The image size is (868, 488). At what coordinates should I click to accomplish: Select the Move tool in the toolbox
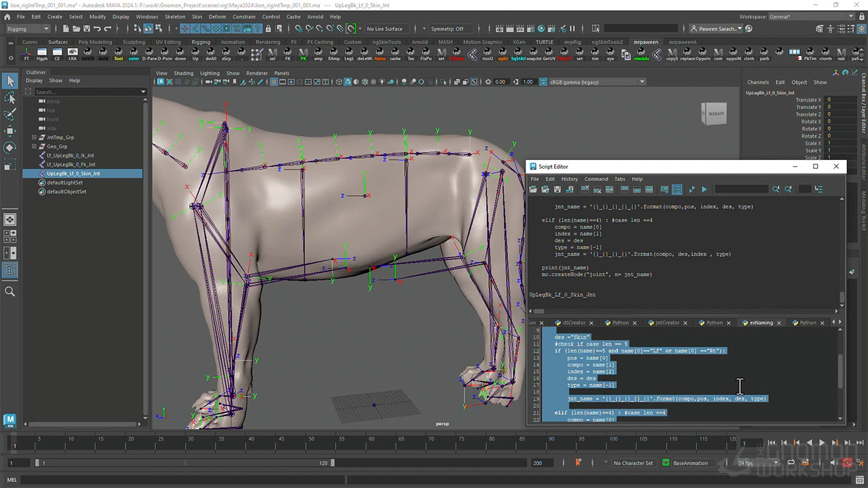(x=10, y=131)
